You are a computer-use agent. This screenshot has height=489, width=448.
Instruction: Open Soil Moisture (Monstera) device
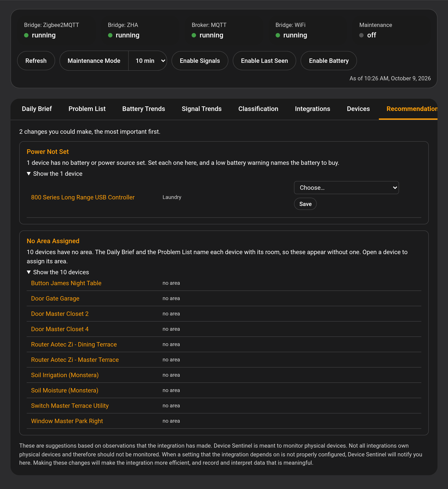[65, 390]
